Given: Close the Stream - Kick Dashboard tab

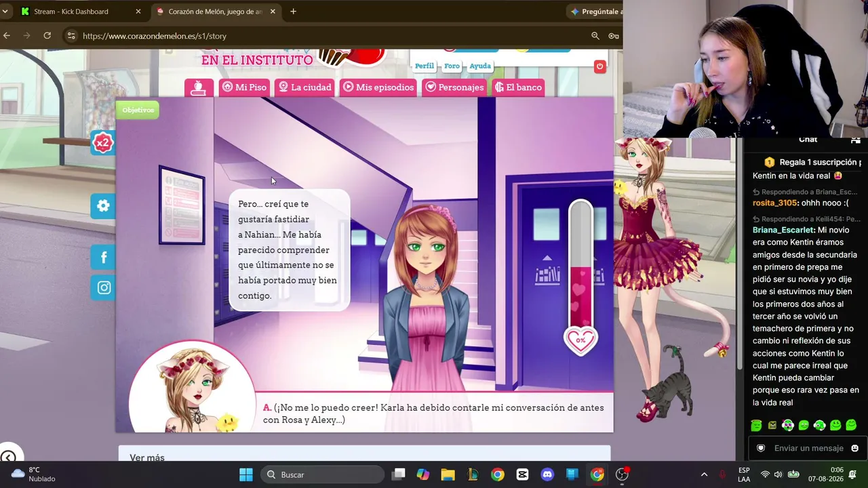Looking at the screenshot, I should point(138,12).
